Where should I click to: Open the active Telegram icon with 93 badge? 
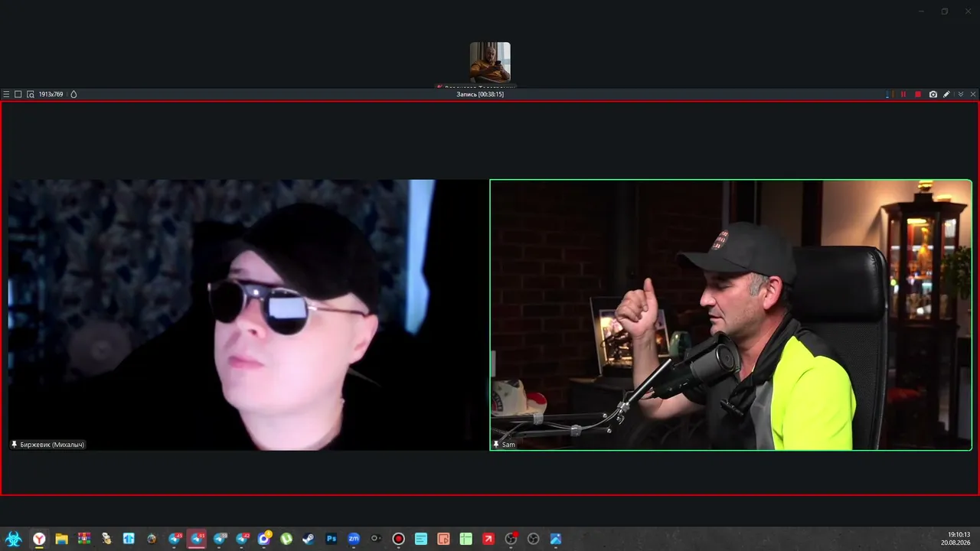point(197,539)
